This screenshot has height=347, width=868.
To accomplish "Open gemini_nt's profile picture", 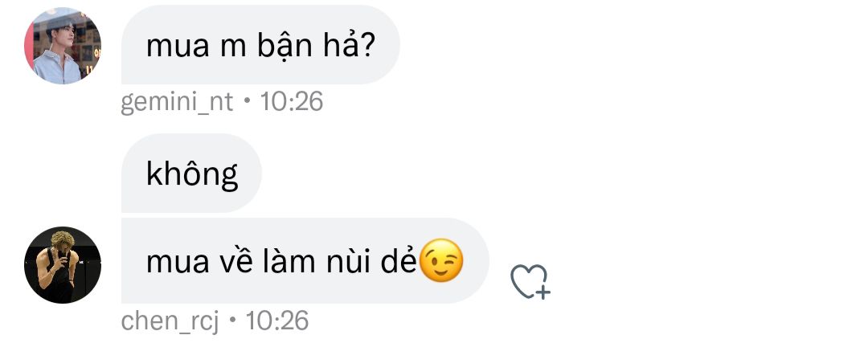I will pyautogui.click(x=63, y=46).
